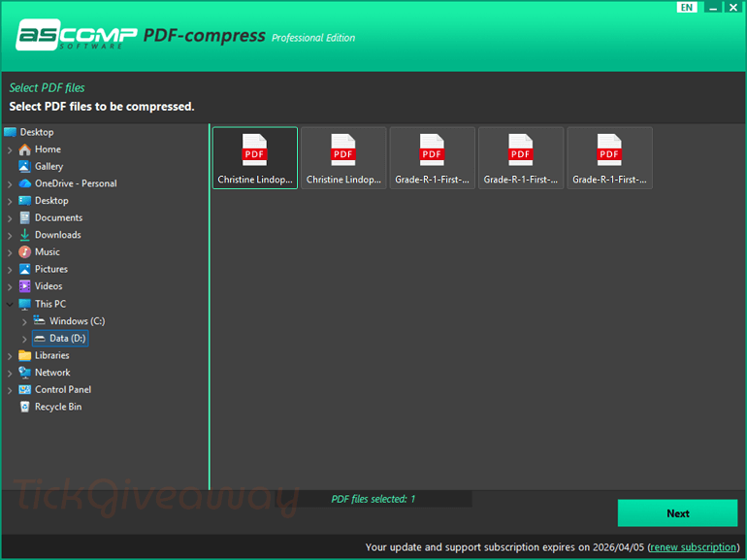Click the Documents folder icon

(25, 217)
